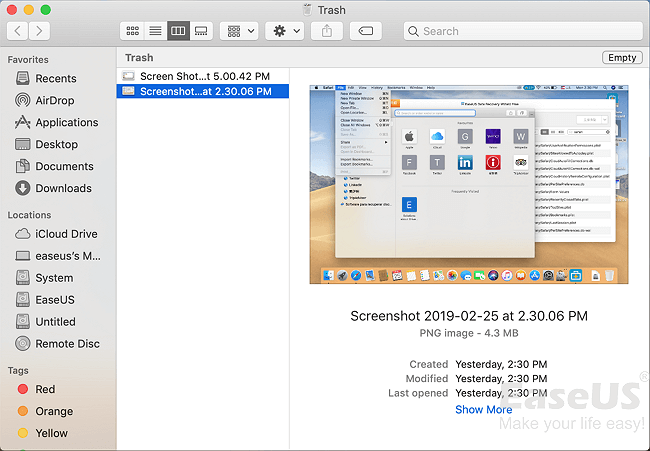Switch to list view mode
The height and width of the screenshot is (451, 650).
[x=155, y=31]
